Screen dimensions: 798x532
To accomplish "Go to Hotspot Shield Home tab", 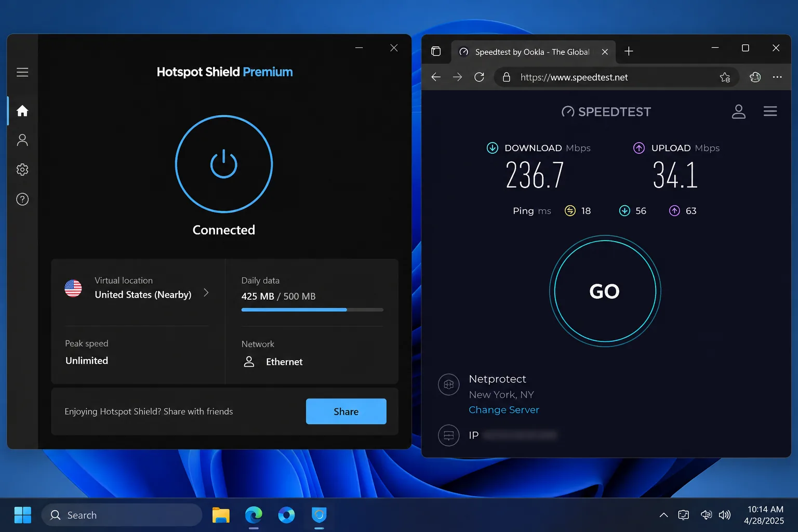I will 22,111.
